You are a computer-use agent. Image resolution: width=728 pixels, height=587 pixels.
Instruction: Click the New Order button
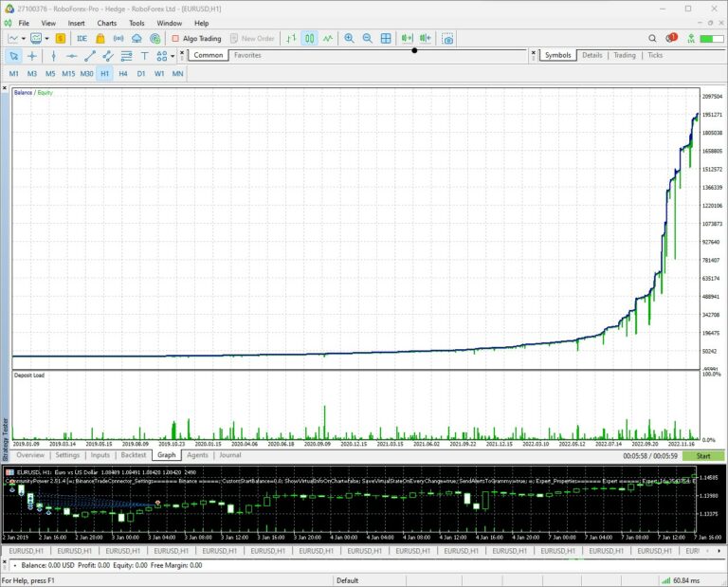pos(251,39)
